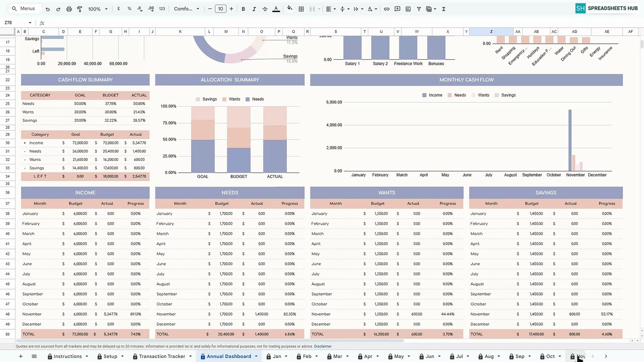Click the Income legend in Monthly Cash Flow
The height and width of the screenshot is (362, 644).
[432, 95]
